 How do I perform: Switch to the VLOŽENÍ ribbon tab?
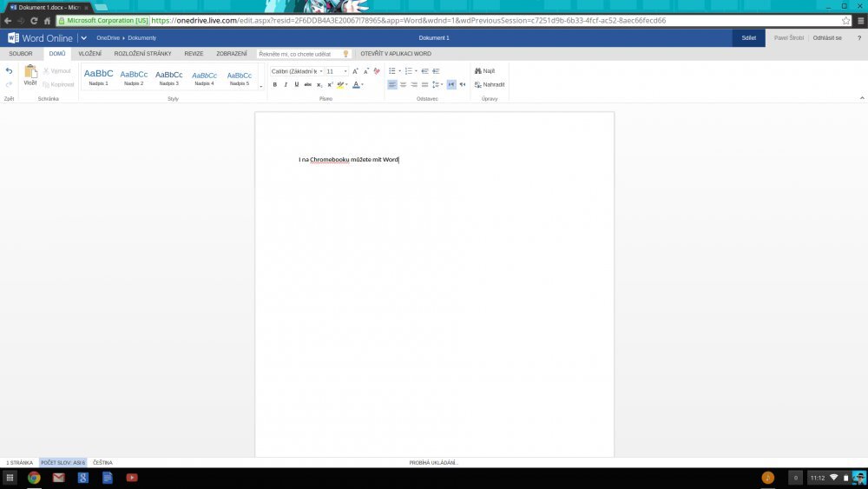[89, 53]
